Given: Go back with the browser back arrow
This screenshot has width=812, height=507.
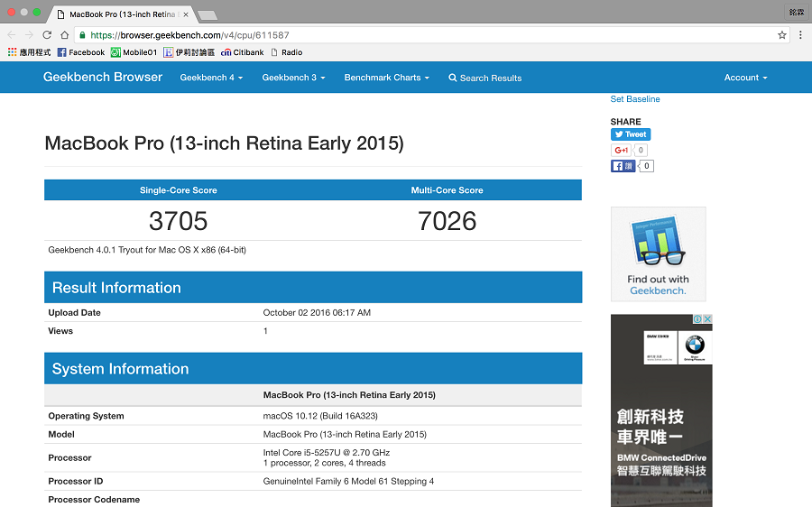Looking at the screenshot, I should pos(12,34).
